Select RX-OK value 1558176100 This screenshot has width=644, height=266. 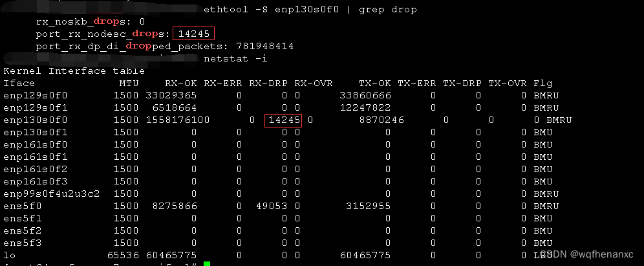pos(178,120)
